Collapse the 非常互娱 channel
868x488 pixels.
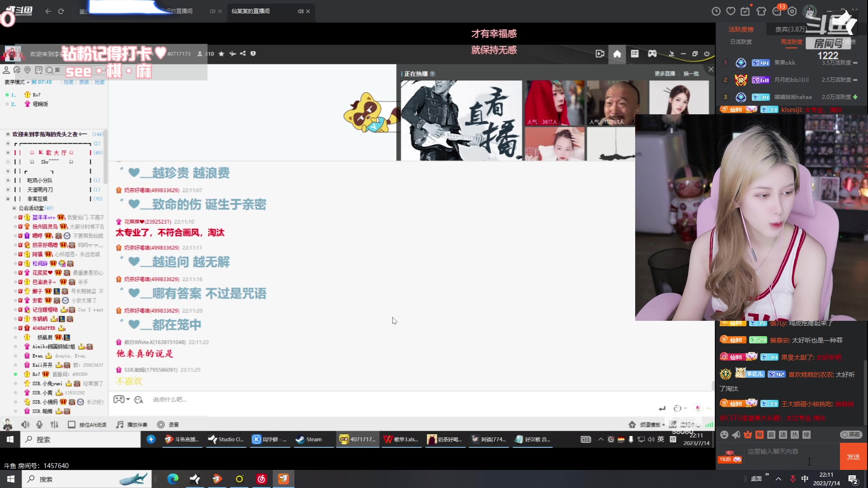8,199
